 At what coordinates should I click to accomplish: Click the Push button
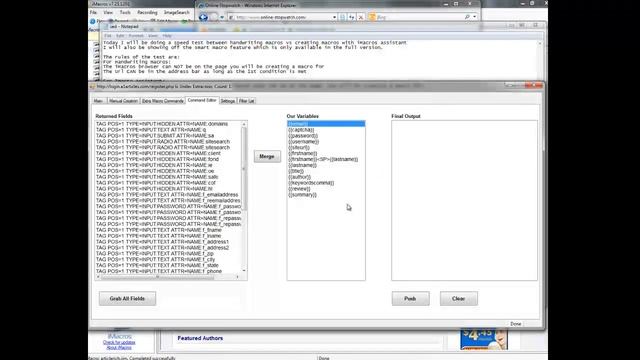410,298
